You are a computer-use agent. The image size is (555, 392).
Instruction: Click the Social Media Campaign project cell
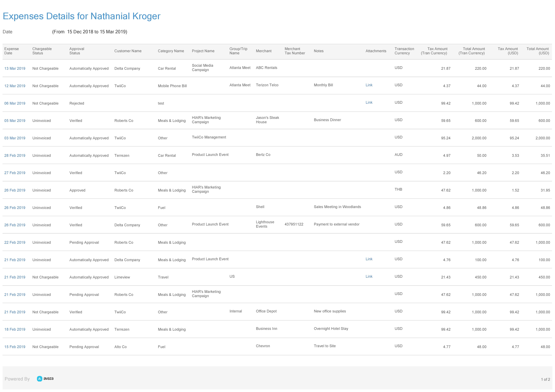pos(203,68)
